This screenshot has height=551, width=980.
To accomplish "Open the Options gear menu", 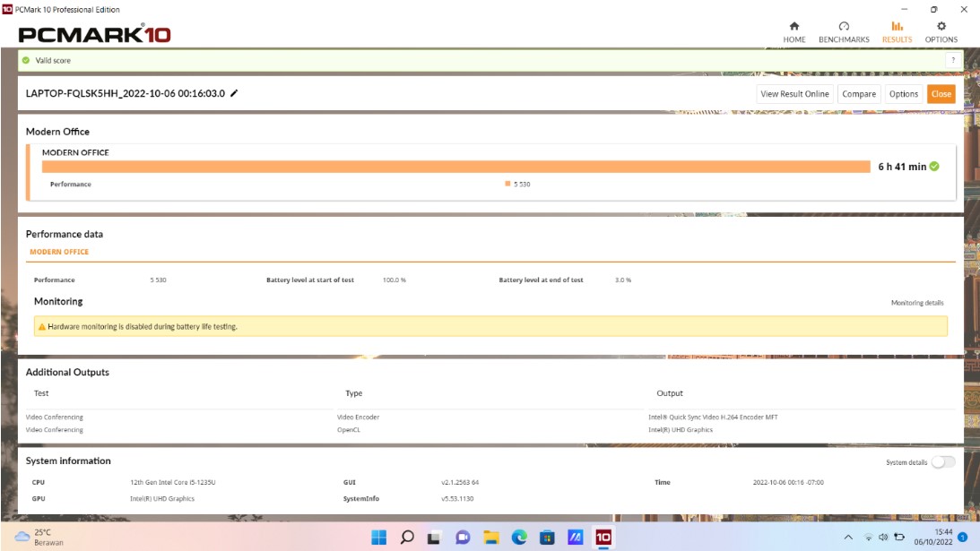I will [941, 32].
